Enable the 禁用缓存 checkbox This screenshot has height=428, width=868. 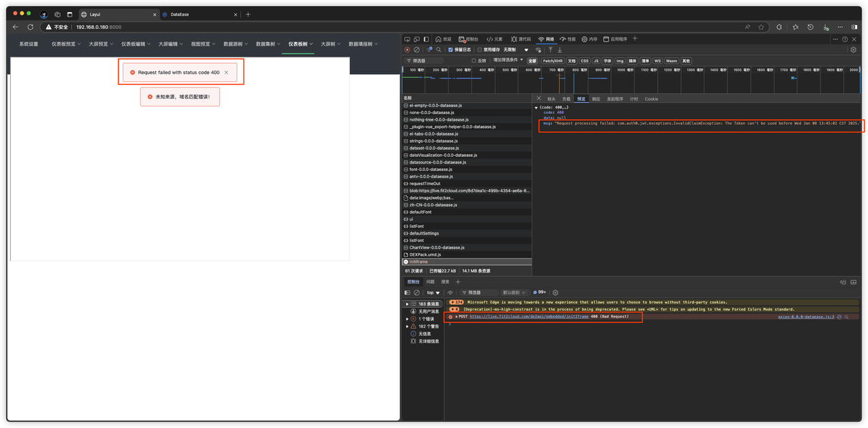pyautogui.click(x=480, y=50)
